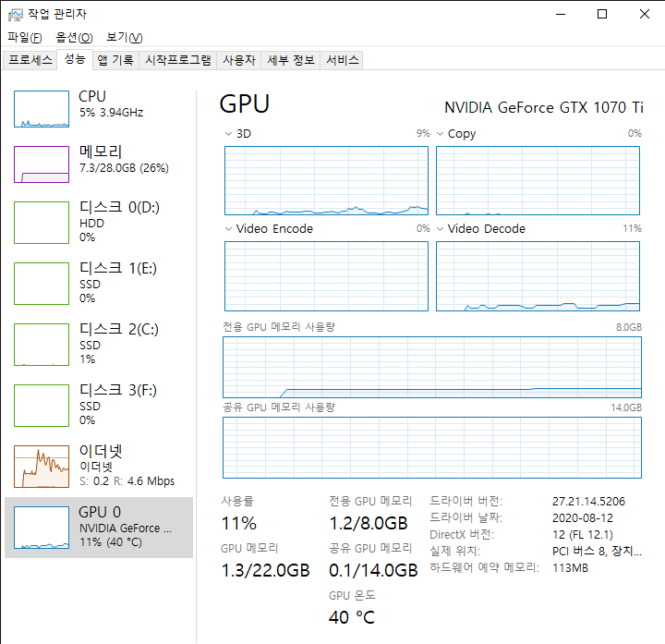The image size is (665, 644).
Task: Open the 보기 menu
Action: (124, 37)
